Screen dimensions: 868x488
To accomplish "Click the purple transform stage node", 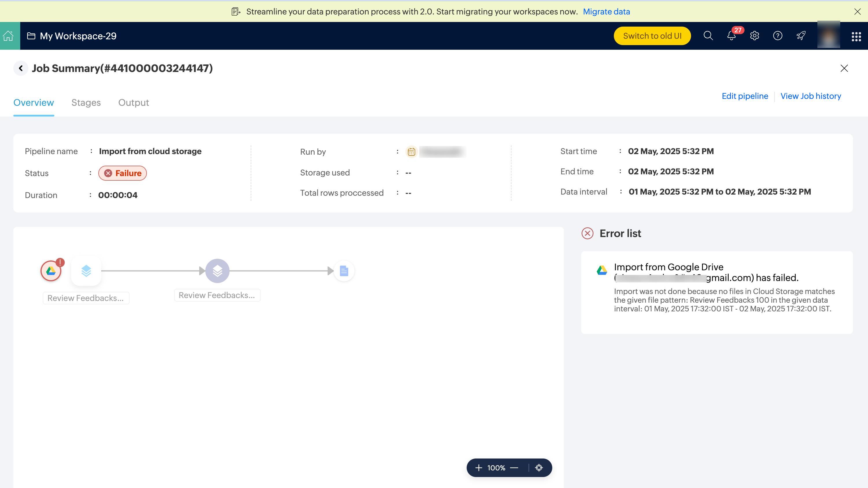I will (x=217, y=271).
